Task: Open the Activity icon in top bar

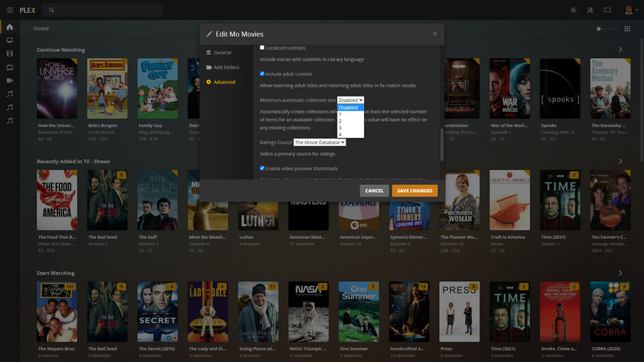Action: [574, 10]
